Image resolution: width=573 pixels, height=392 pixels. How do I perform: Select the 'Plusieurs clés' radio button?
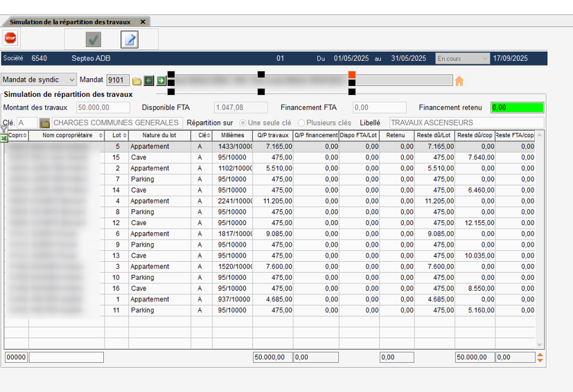coord(301,123)
